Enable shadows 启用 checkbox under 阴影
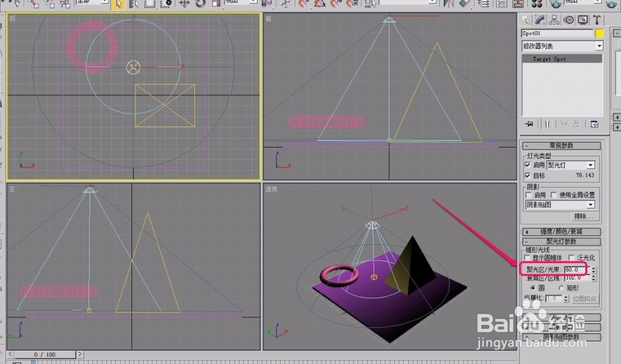 (x=529, y=195)
